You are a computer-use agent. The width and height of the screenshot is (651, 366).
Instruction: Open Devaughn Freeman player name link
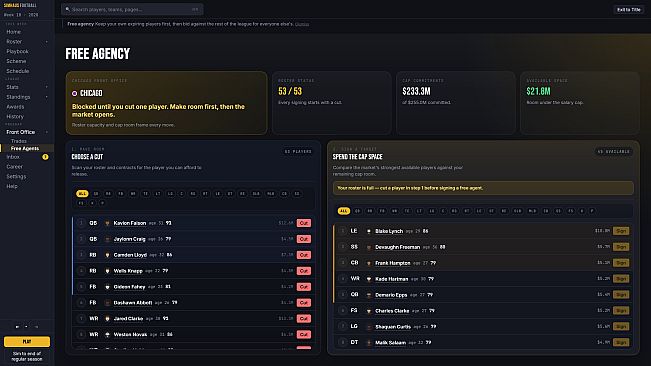[397, 247]
